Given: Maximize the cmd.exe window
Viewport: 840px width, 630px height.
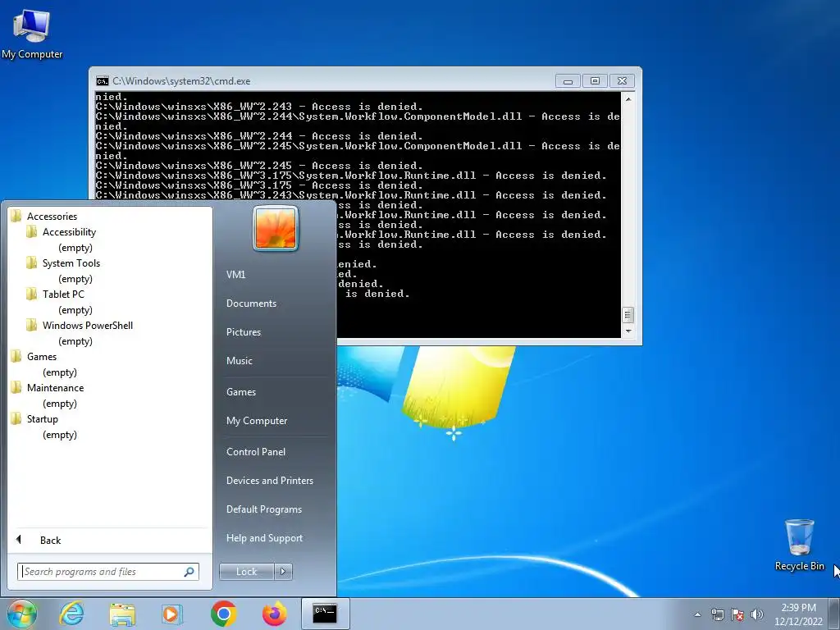Looking at the screenshot, I should 595,81.
